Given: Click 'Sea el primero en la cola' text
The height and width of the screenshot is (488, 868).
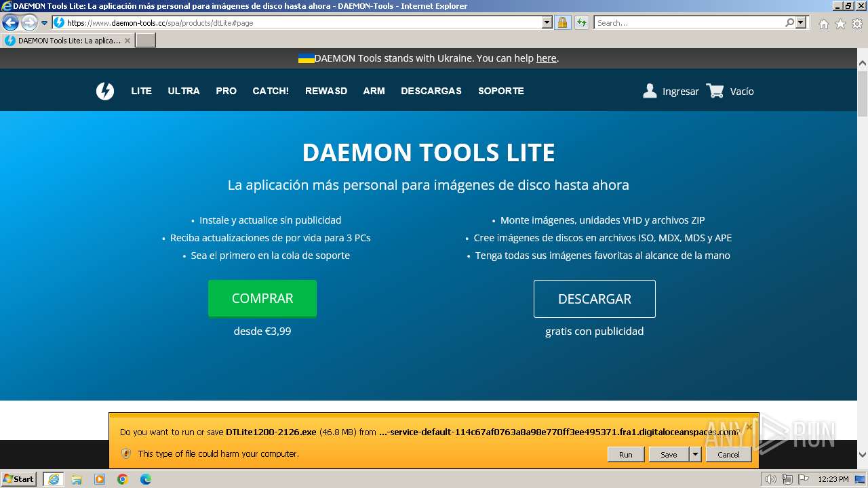Looking at the screenshot, I should click(x=271, y=256).
